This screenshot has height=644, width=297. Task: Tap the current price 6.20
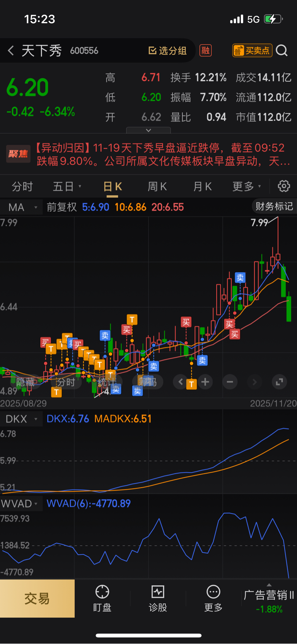tap(27, 88)
